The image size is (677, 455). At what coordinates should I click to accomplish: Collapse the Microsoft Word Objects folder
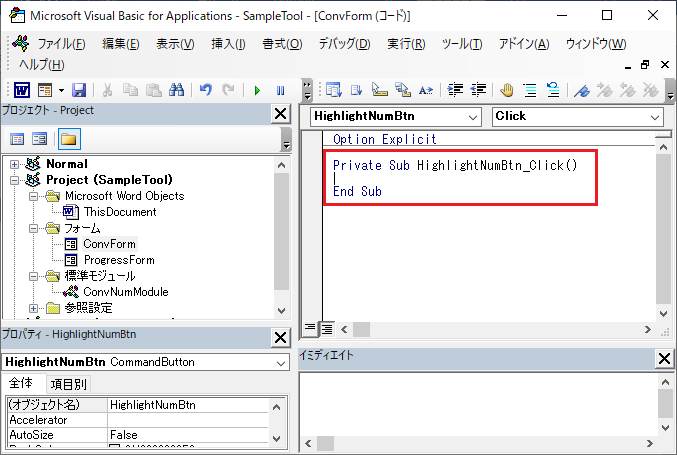(33, 196)
